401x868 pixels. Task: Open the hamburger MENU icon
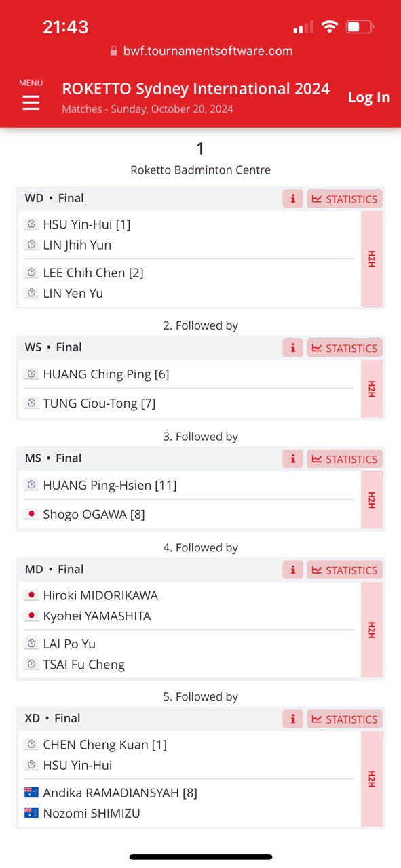[x=31, y=102]
